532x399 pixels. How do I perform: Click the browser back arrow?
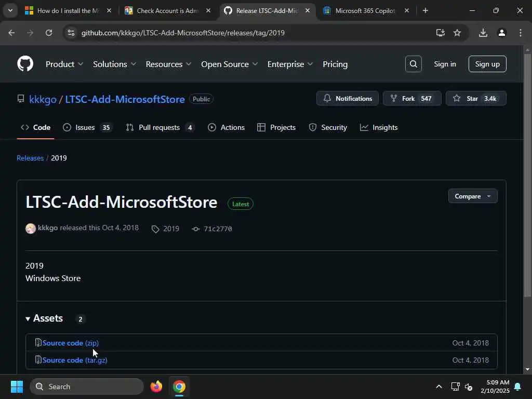(x=11, y=33)
